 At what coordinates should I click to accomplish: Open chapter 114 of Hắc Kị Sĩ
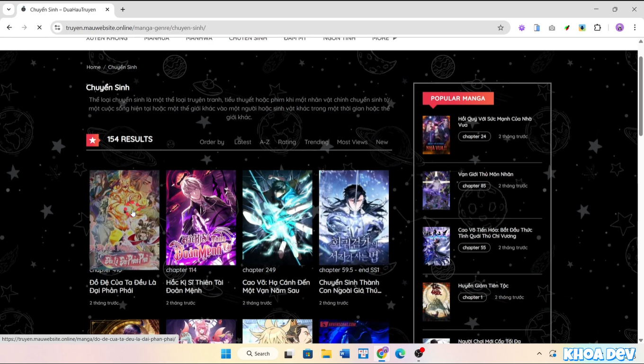181,270
